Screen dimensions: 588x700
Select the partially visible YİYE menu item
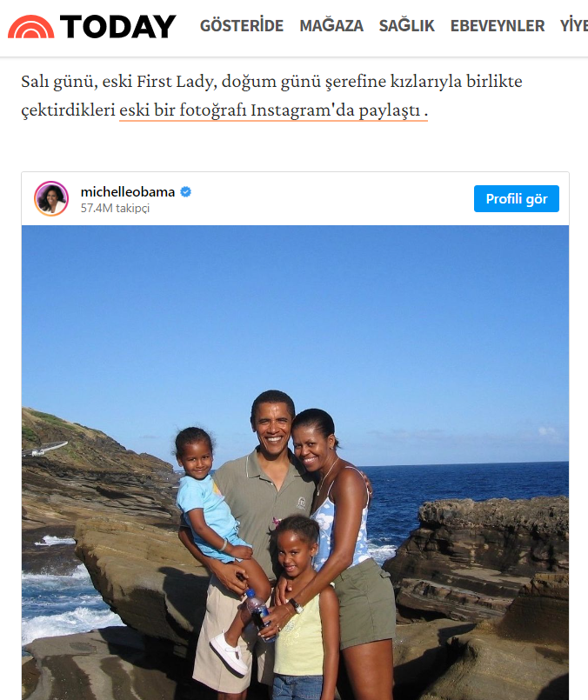[x=574, y=25]
